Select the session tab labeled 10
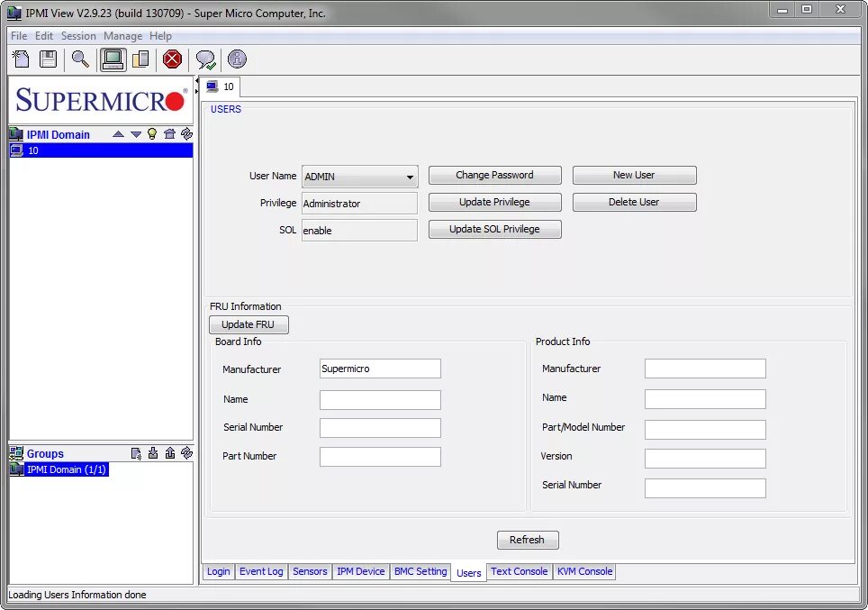 (x=221, y=86)
